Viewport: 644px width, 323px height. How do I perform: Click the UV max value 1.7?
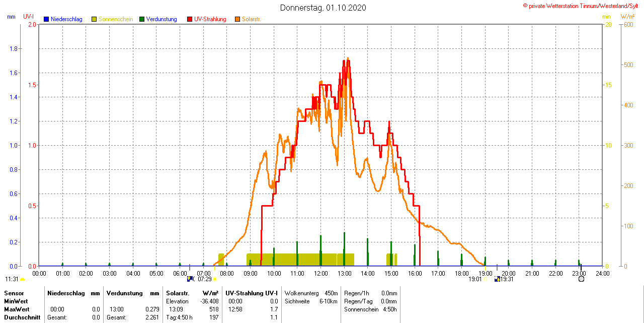274,309
